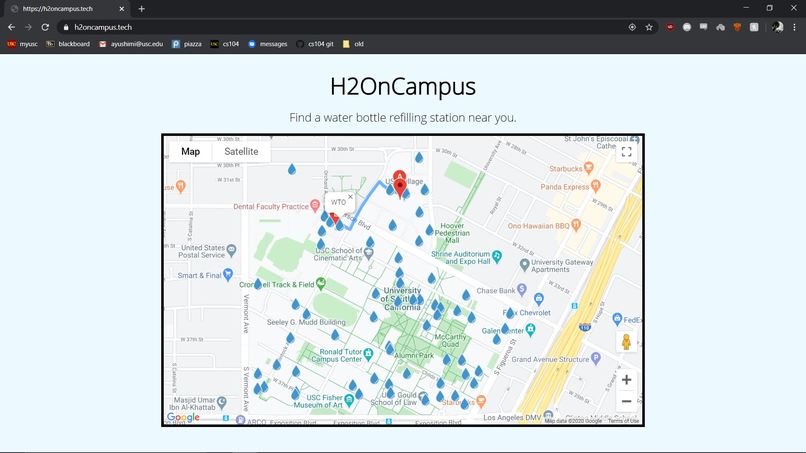Image resolution: width=806 pixels, height=453 pixels.
Task: Pick up the Street View pegman
Action: pyautogui.click(x=626, y=341)
